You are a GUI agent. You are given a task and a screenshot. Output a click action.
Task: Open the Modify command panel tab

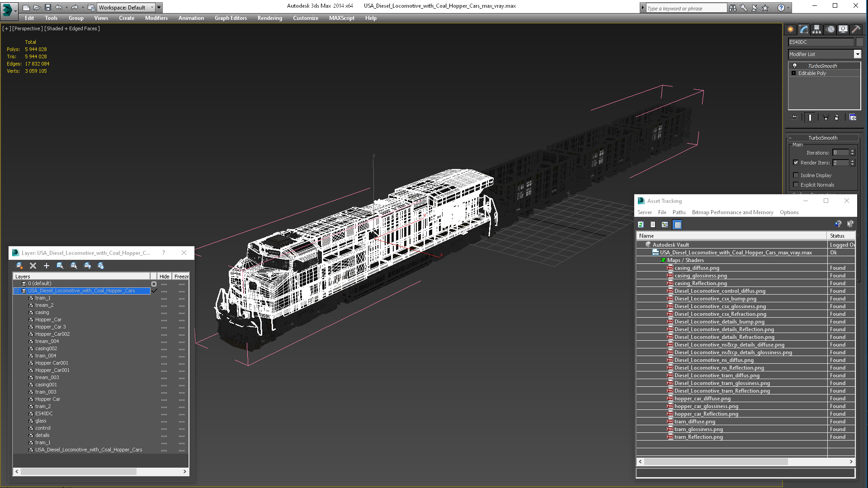(804, 29)
